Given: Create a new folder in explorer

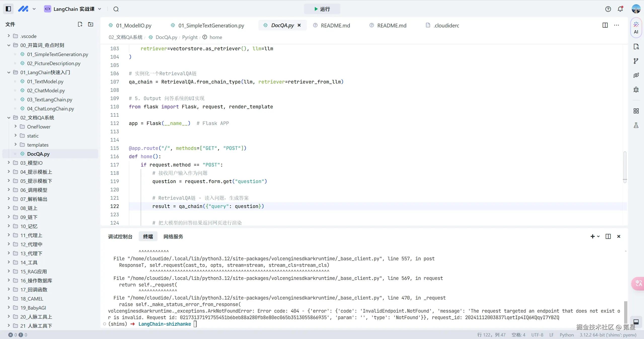Looking at the screenshot, I should 91,24.
